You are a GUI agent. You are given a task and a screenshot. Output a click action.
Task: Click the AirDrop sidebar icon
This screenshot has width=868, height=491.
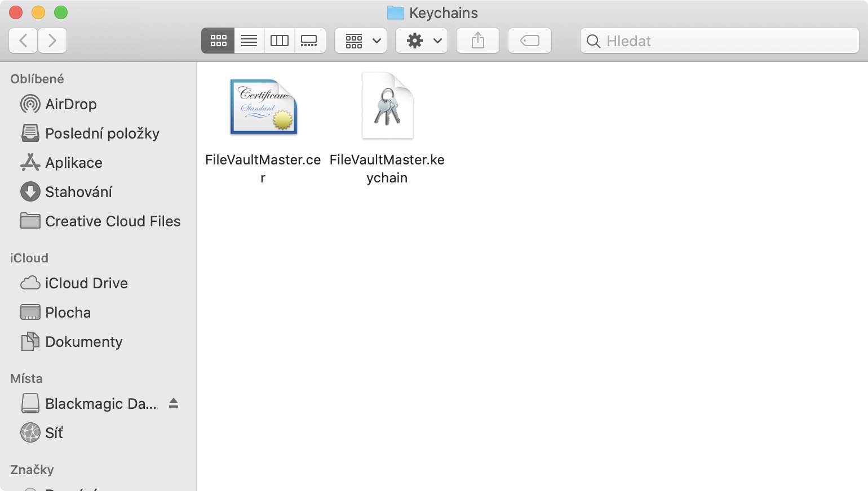pyautogui.click(x=30, y=104)
